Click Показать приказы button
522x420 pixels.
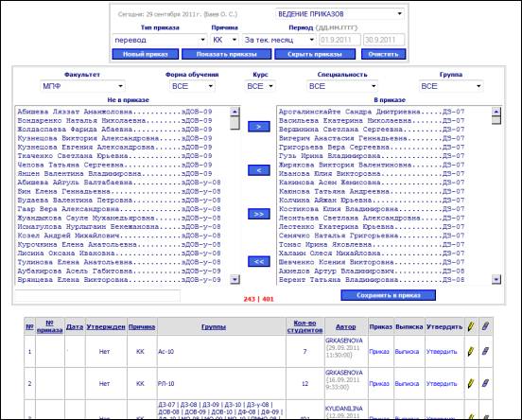tap(226, 54)
